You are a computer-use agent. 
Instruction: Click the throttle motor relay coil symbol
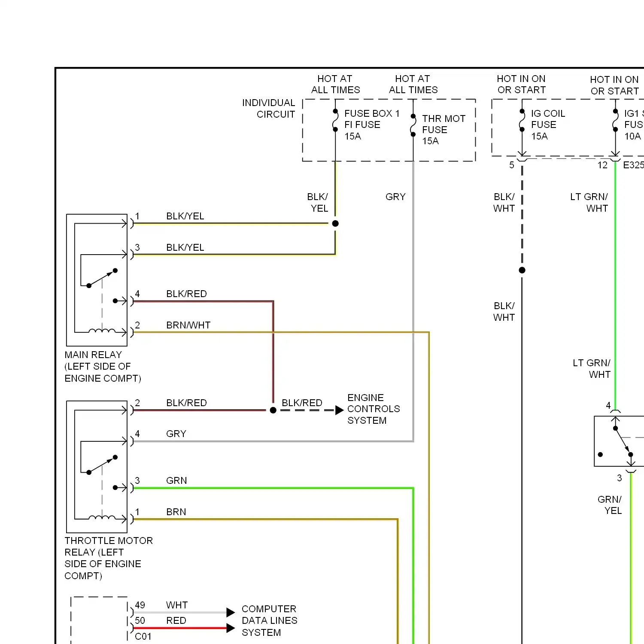[102, 517]
